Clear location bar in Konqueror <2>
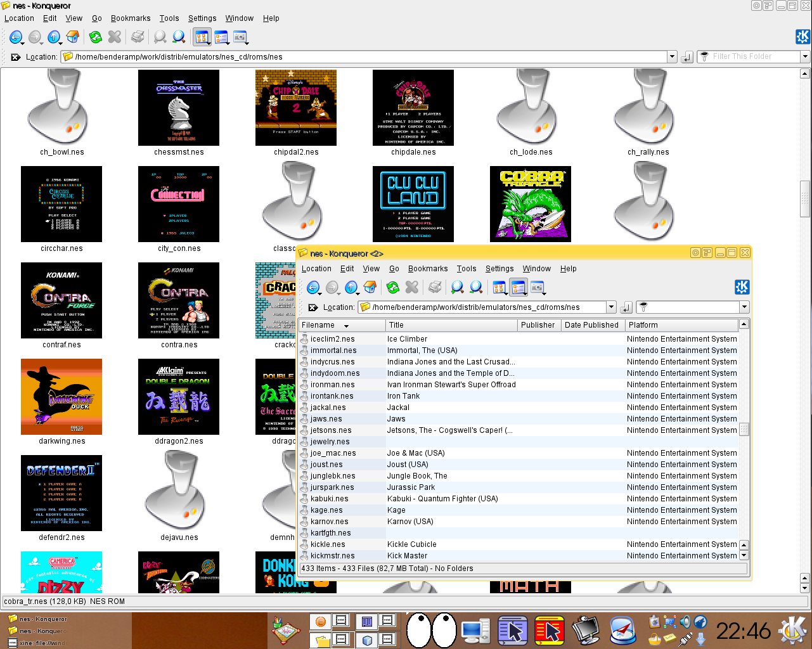 pos(313,307)
